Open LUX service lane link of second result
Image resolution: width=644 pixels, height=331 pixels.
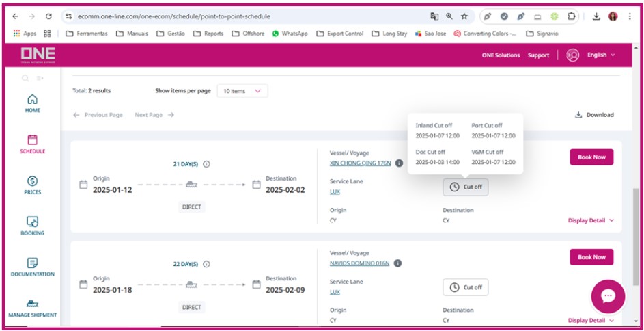(335, 292)
